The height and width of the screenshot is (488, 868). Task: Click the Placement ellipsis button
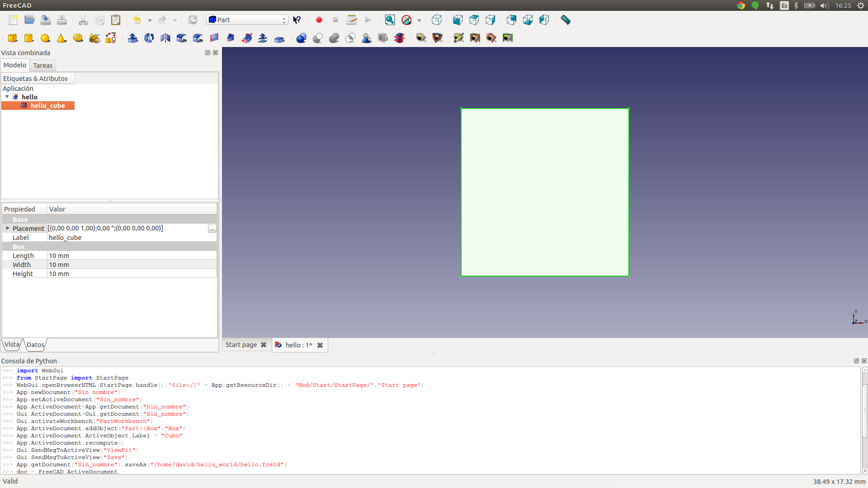[x=212, y=229]
